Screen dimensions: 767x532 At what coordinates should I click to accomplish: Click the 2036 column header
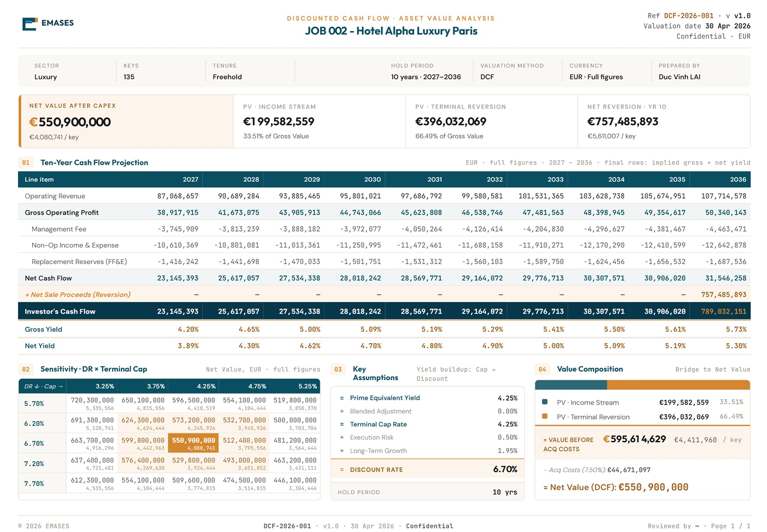click(738, 179)
